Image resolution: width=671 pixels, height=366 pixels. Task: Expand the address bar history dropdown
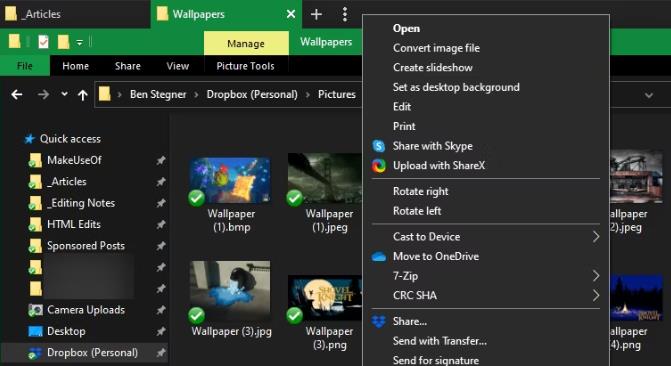point(649,95)
